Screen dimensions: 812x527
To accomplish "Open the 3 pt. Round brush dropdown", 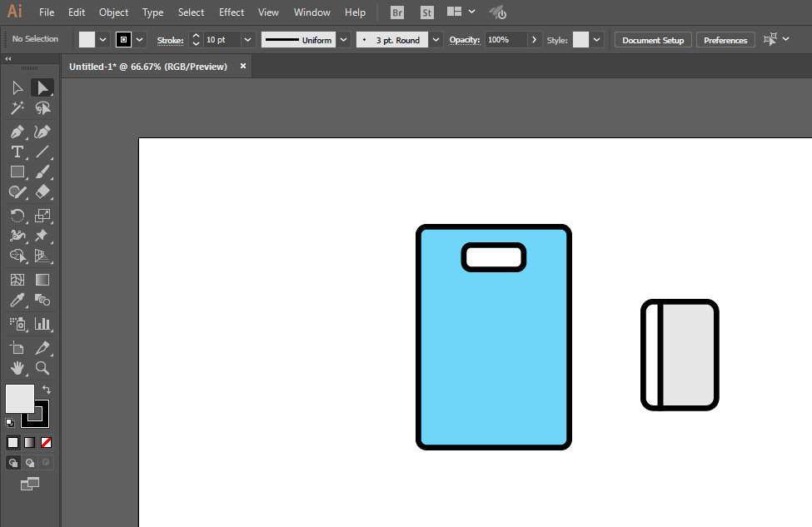I will click(x=436, y=40).
